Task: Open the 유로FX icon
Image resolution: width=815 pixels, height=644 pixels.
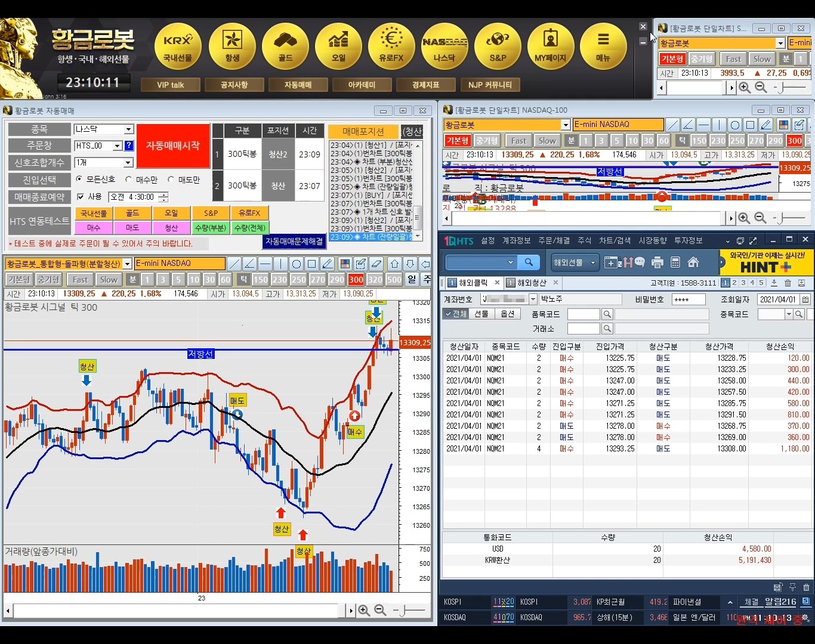Action: [x=391, y=47]
